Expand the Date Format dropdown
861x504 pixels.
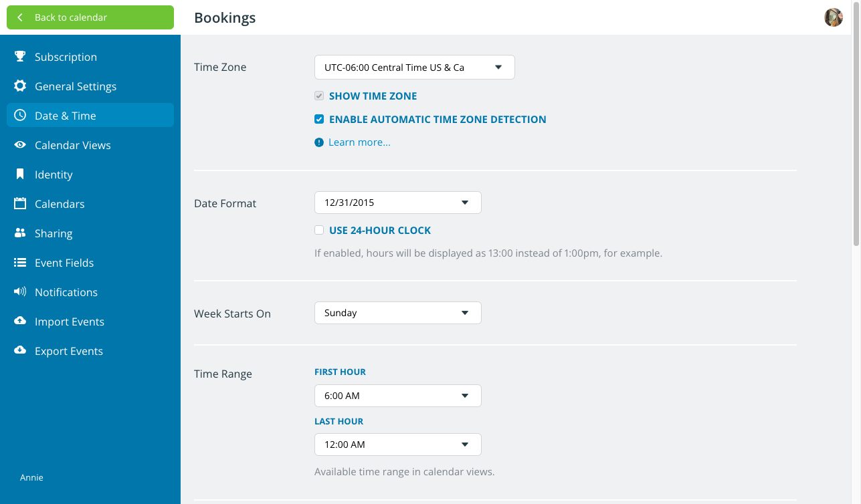pos(397,203)
